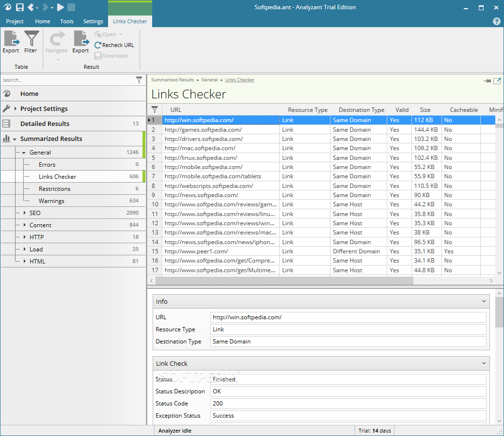Select row http://www.peer1.com/
504x436 pixels.
click(x=321, y=251)
